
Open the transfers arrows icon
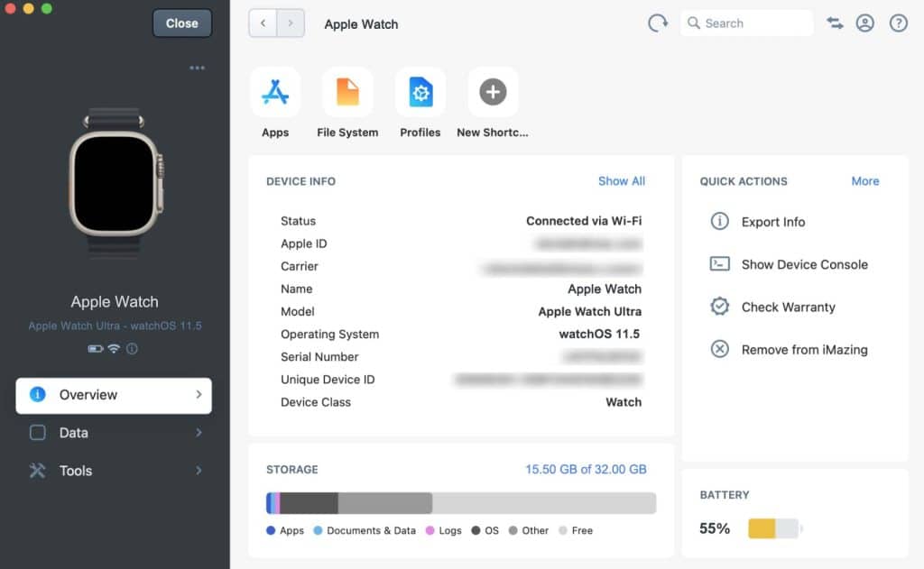(x=835, y=23)
